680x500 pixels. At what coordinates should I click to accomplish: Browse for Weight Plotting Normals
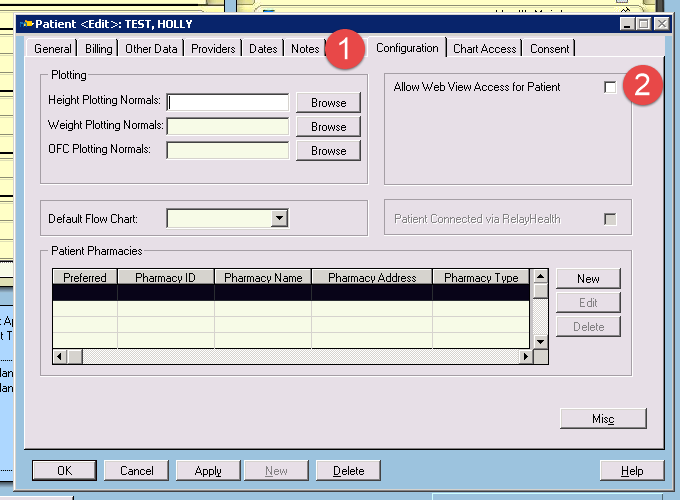(328, 127)
